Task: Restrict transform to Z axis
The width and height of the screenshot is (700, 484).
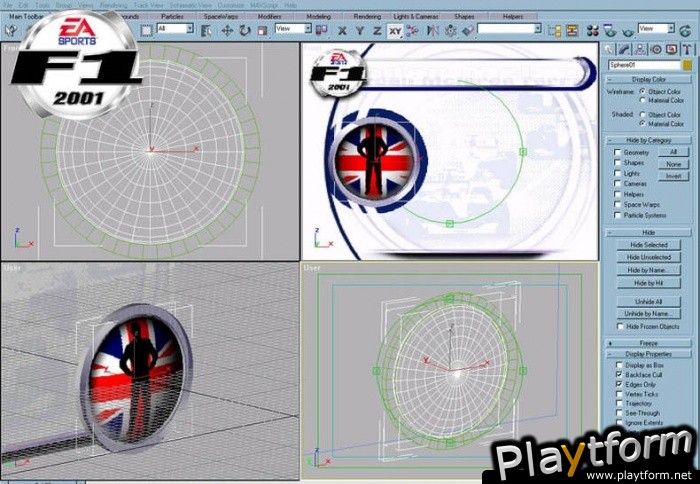Action: point(377,30)
